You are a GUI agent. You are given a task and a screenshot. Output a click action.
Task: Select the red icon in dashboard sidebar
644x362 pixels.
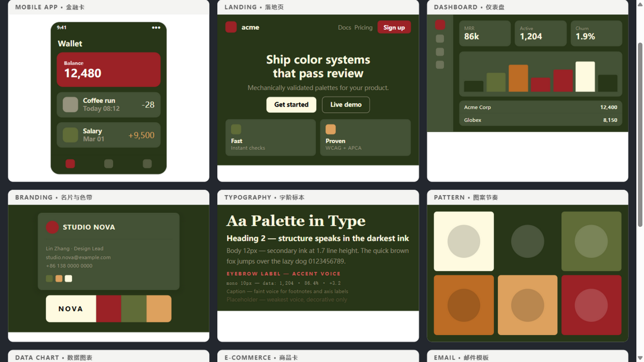click(440, 25)
